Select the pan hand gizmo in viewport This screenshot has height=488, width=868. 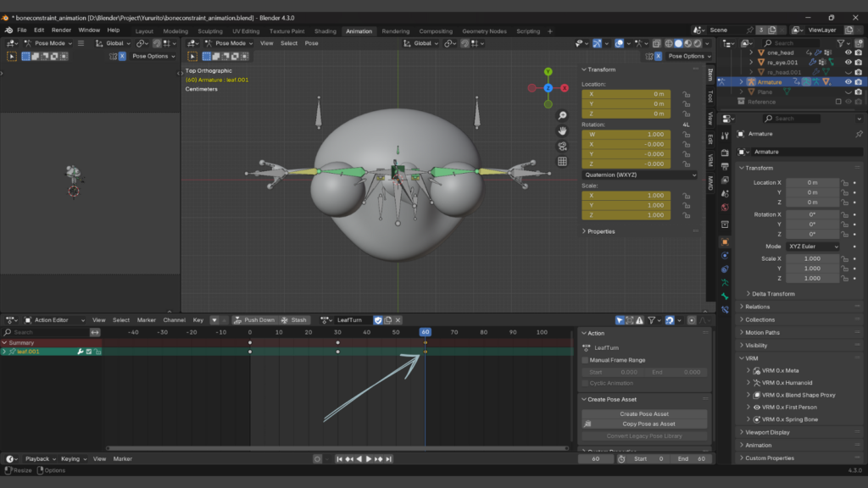pyautogui.click(x=563, y=131)
